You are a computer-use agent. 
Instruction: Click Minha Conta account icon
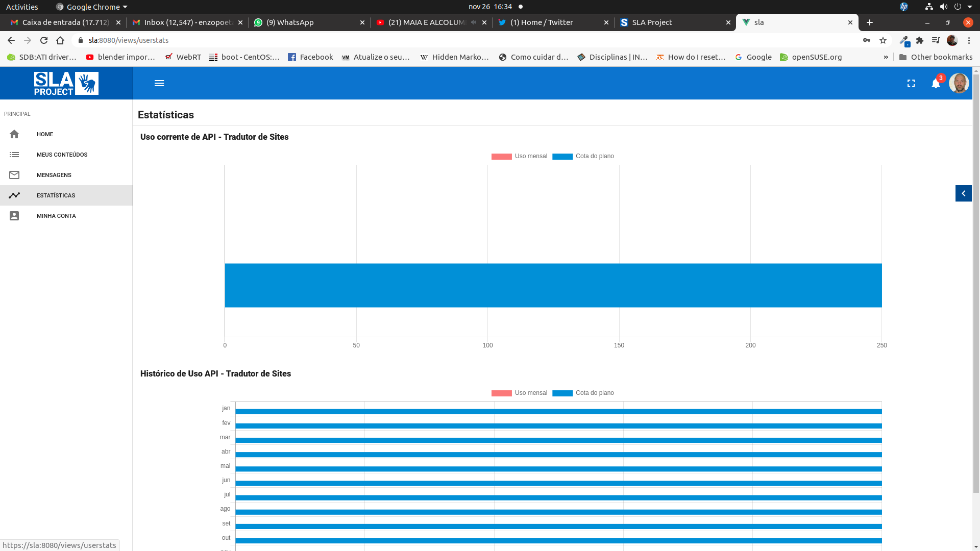click(14, 216)
